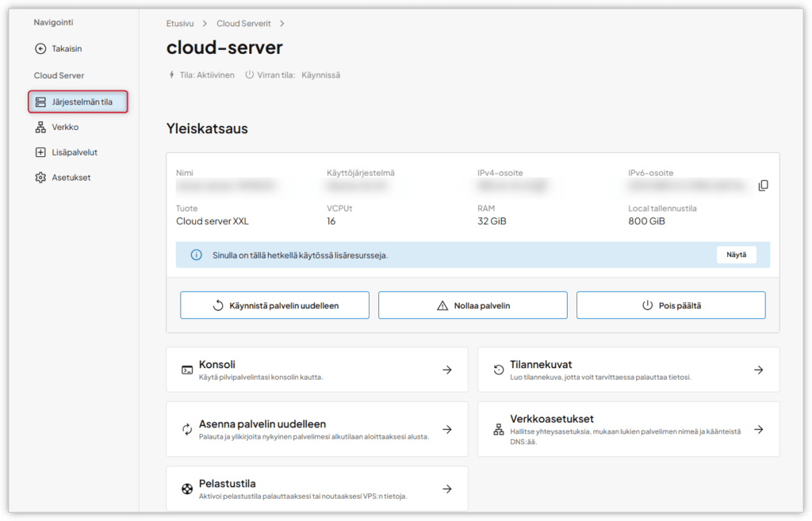
Task: Navigate to Cloud Serverit breadcrumb link
Action: click(x=243, y=24)
